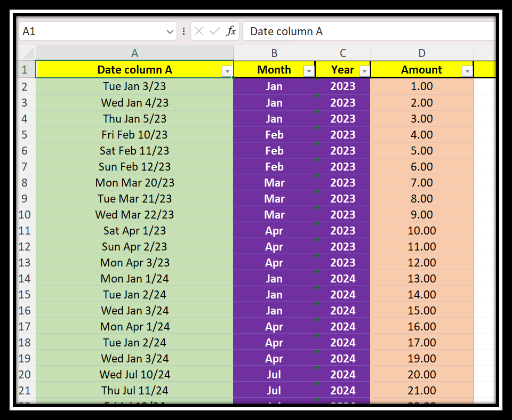Viewport: 512px width, 420px height.
Task: Open the Name Box dropdown arrow
Action: [170, 31]
